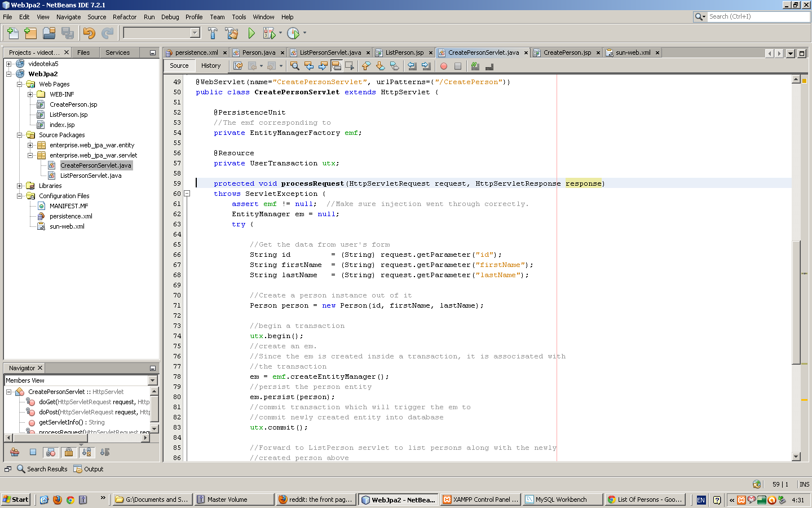The image size is (812, 508).
Task: Switch to the persistence.xml editor tab
Action: (196, 52)
